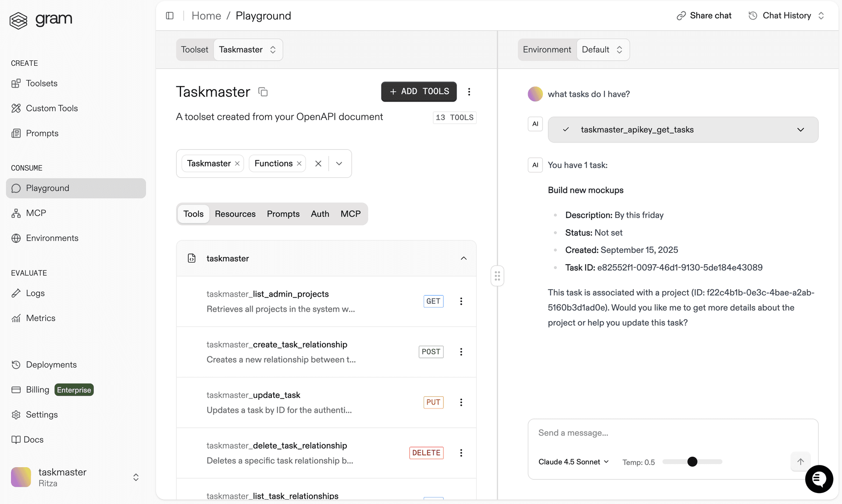The width and height of the screenshot is (842, 504).
Task: Select Custom Tools from the sidebar
Action: point(51,108)
